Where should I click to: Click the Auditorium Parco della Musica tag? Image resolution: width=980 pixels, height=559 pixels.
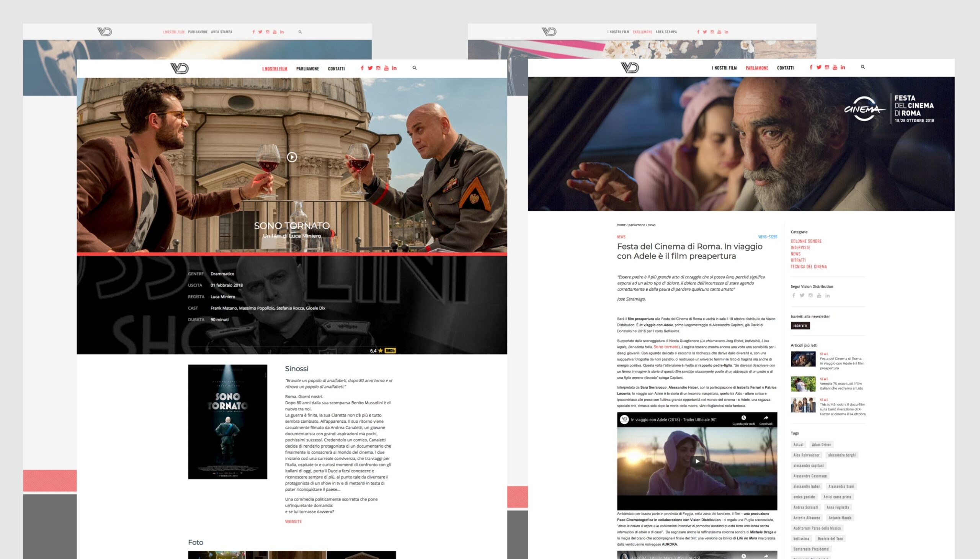[x=817, y=528]
